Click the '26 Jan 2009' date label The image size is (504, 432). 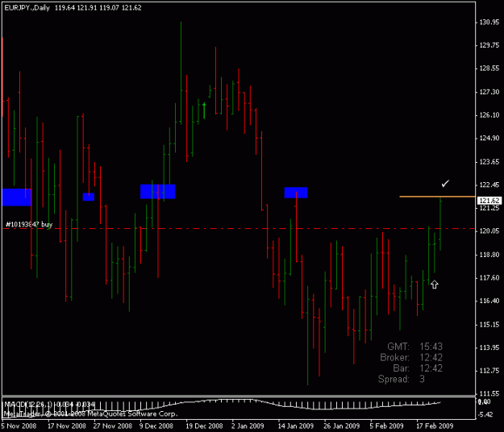click(x=341, y=426)
